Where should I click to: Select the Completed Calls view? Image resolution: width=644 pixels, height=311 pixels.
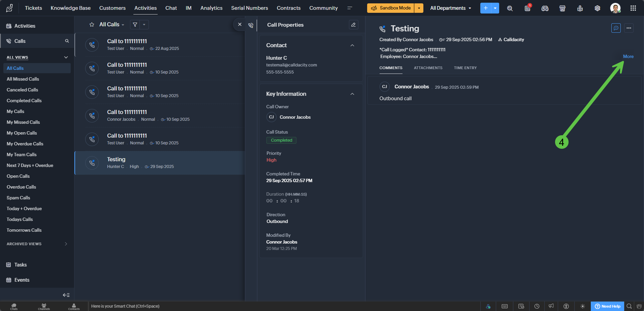point(24,101)
